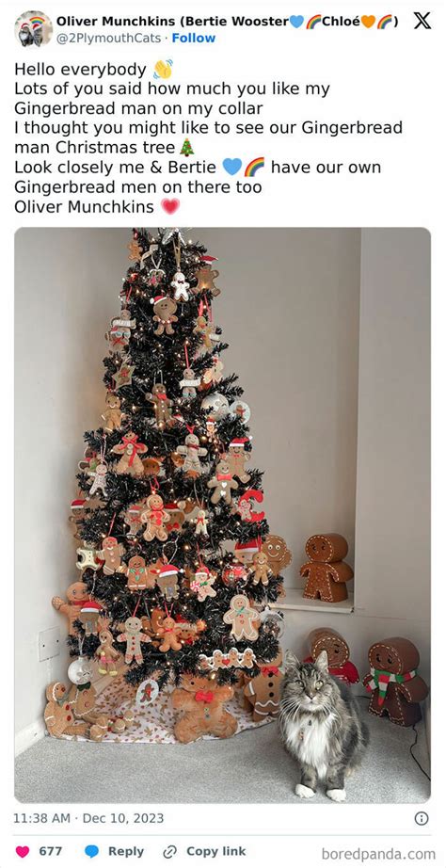Click the Copy link text button
Screen dimensions: 446x868
tap(215, 851)
